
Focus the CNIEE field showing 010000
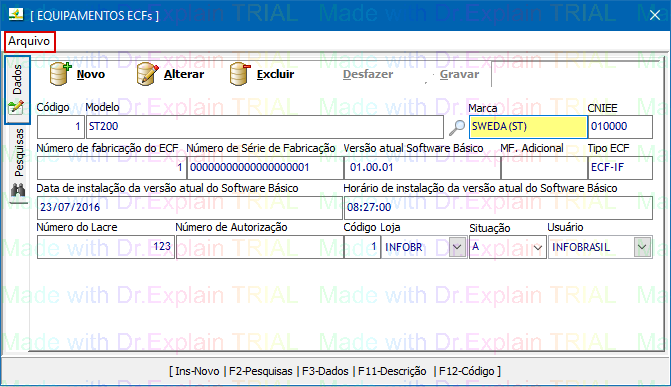[x=620, y=127]
